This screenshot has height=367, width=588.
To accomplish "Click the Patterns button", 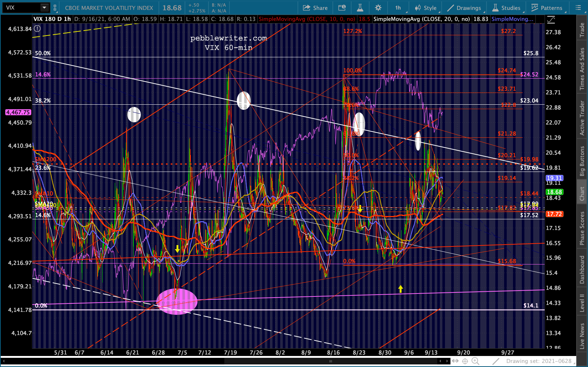I will [546, 8].
